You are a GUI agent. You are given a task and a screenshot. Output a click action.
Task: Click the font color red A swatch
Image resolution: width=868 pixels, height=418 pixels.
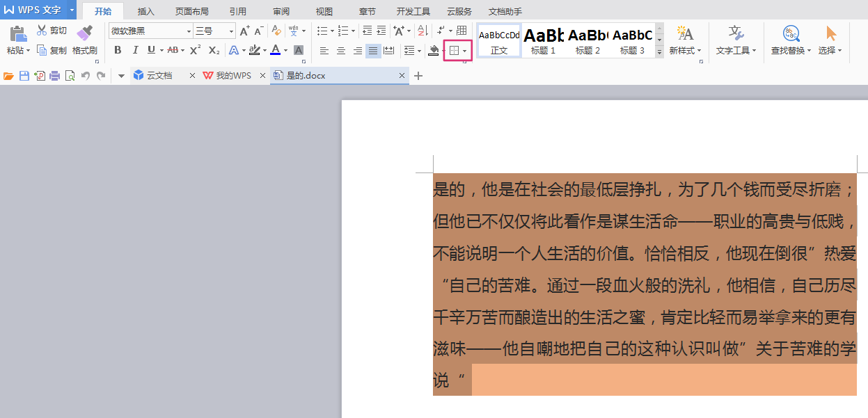coord(276,50)
